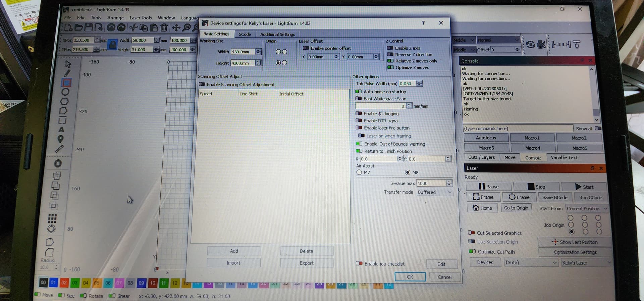The width and height of the screenshot is (644, 301).
Task: Click the Go to Origin button
Action: pos(516,208)
